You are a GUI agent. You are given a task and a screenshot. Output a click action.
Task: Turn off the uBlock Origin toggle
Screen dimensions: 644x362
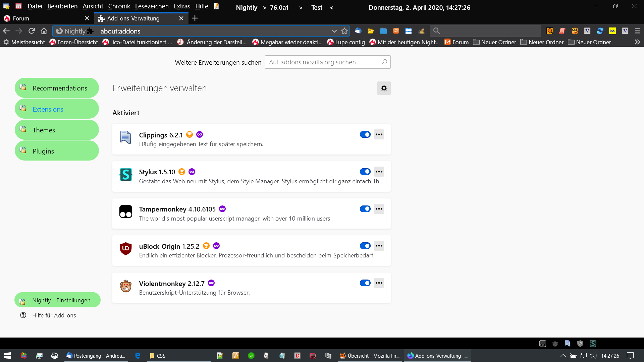pyautogui.click(x=365, y=246)
